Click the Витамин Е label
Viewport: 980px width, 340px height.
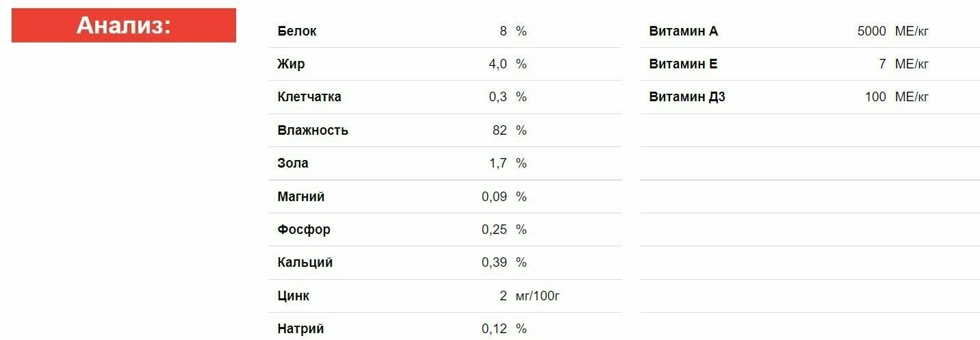(683, 64)
